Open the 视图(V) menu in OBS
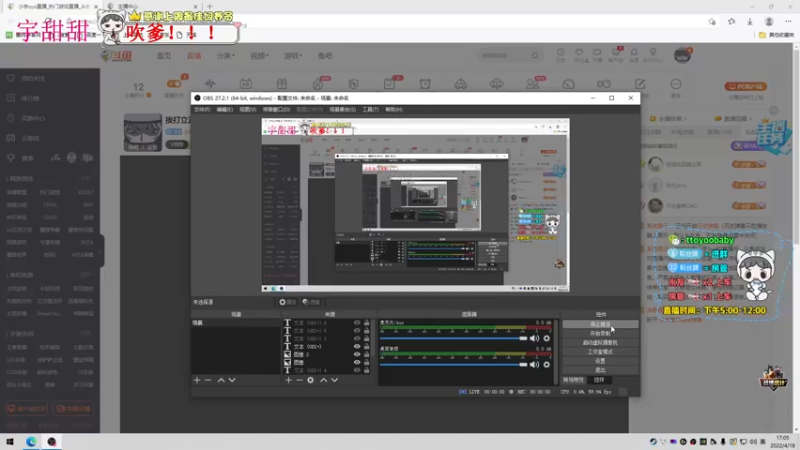Image resolution: width=800 pixels, height=450 pixels. [x=247, y=110]
